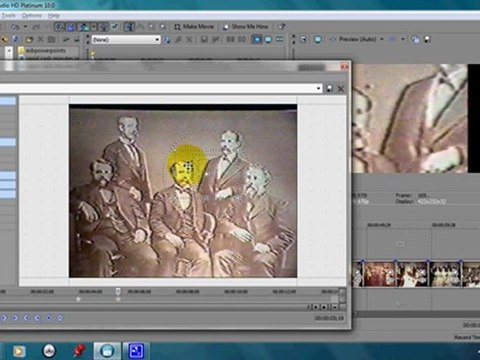The image size is (480, 360).
Task: Open the blue square taskbar icon
Action: [136, 351]
